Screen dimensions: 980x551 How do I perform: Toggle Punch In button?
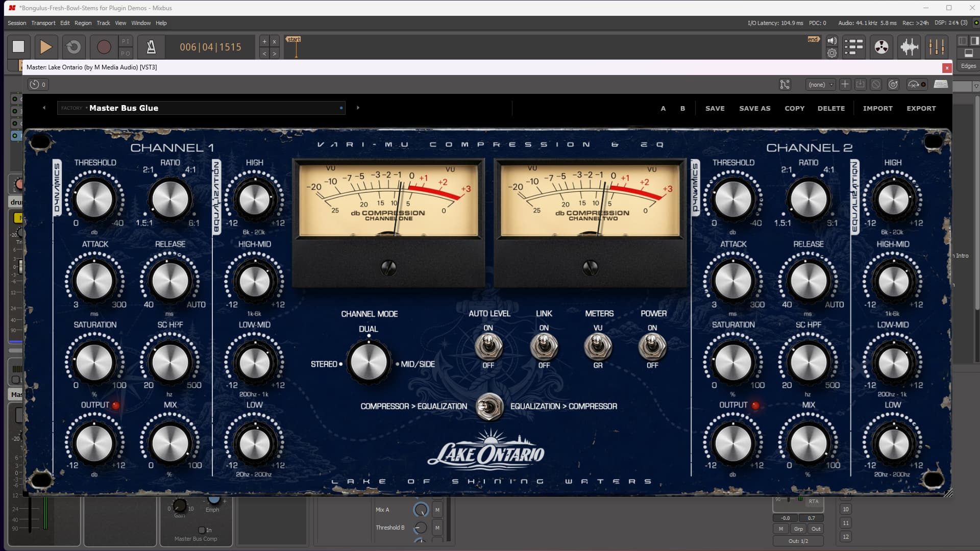(x=126, y=41)
